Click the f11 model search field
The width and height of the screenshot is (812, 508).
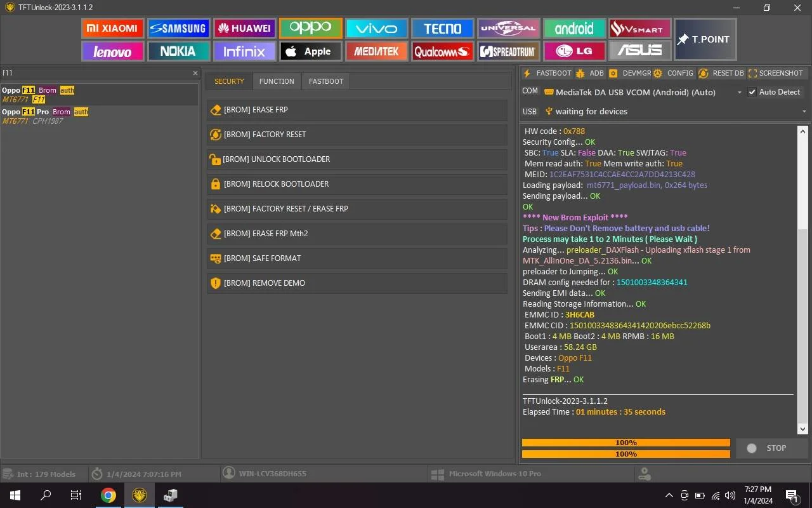(95, 73)
